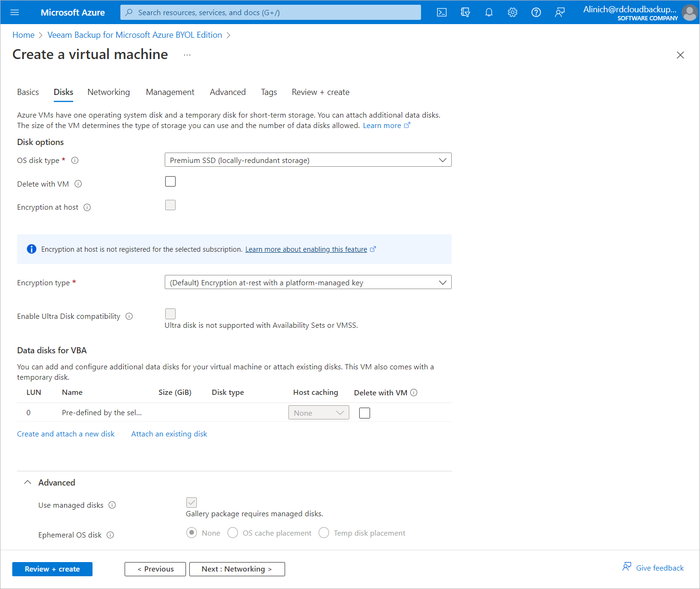The image size is (700, 589).
Task: Collapse the Advanced section
Action: 28,482
